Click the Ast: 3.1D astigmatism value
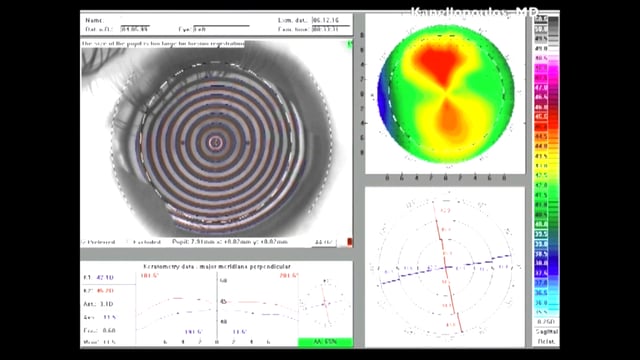Viewport: 640px width, 360px height. [x=98, y=304]
